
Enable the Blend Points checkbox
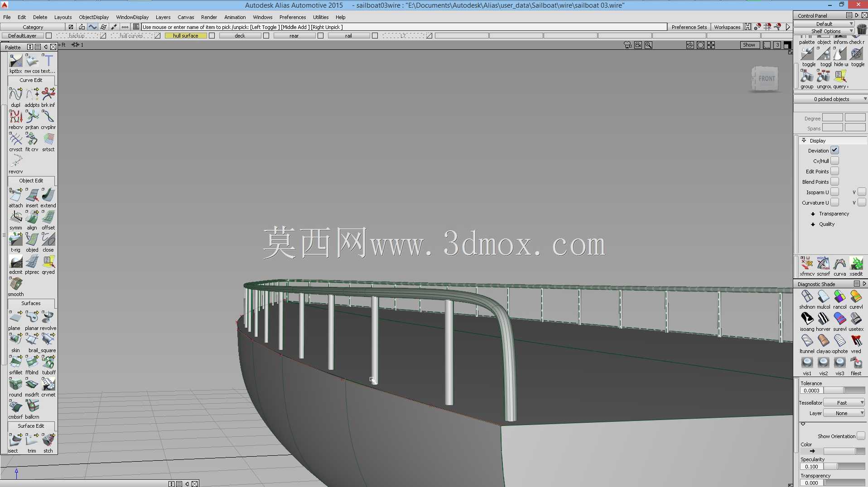tap(834, 181)
